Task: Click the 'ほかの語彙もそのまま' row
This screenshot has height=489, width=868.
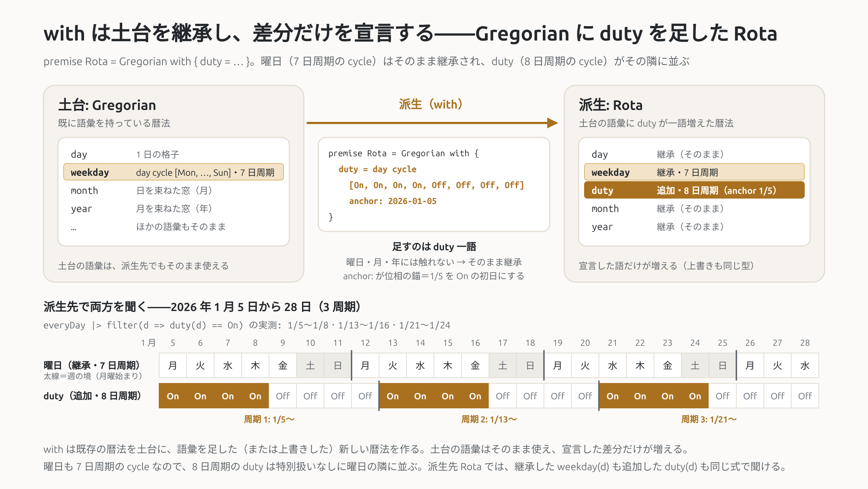Action: [x=174, y=226]
